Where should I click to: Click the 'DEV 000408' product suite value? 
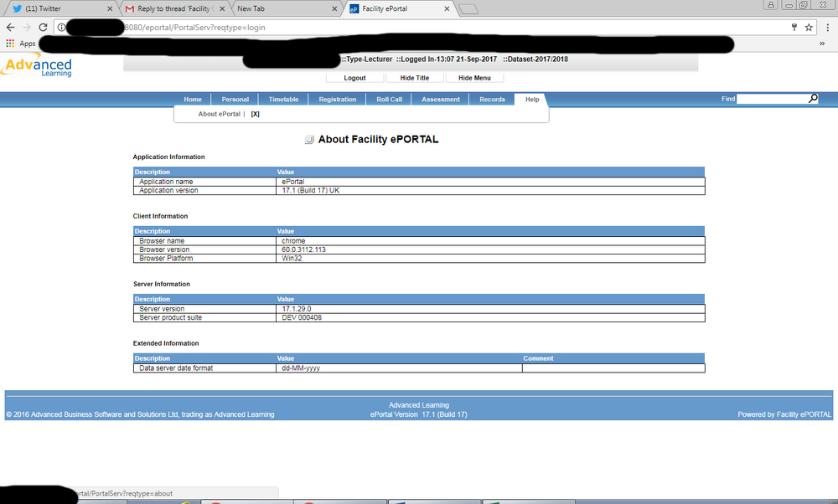point(302,317)
